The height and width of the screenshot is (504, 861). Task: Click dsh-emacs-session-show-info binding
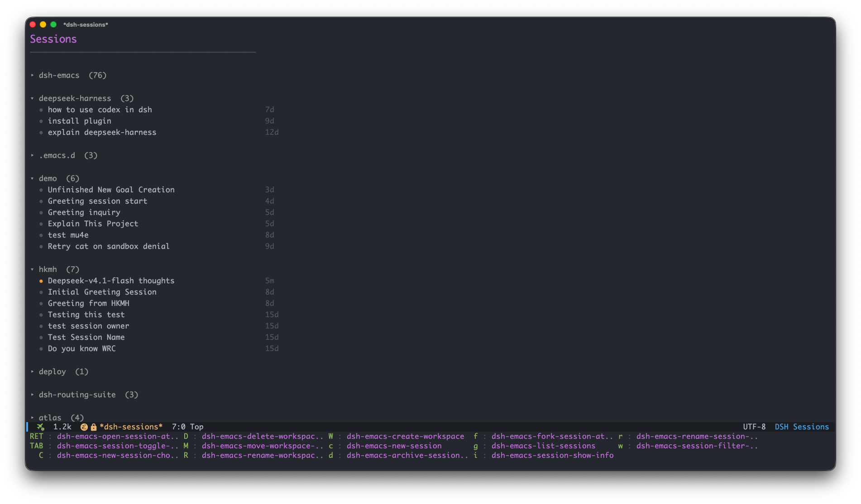coord(552,455)
